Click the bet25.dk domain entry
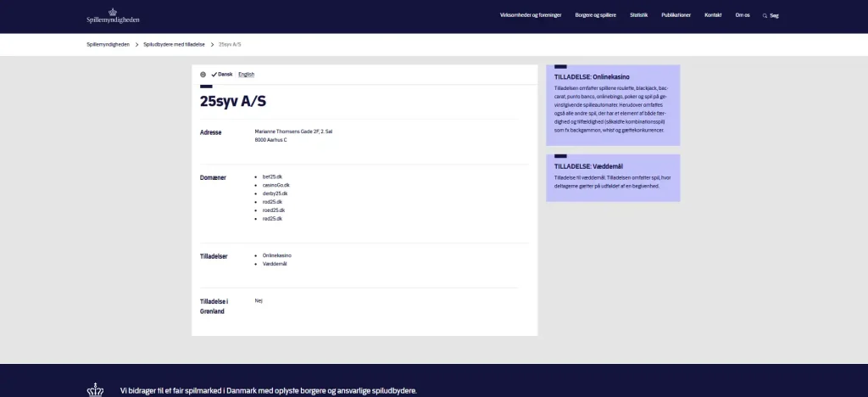The image size is (868, 397). [x=272, y=176]
